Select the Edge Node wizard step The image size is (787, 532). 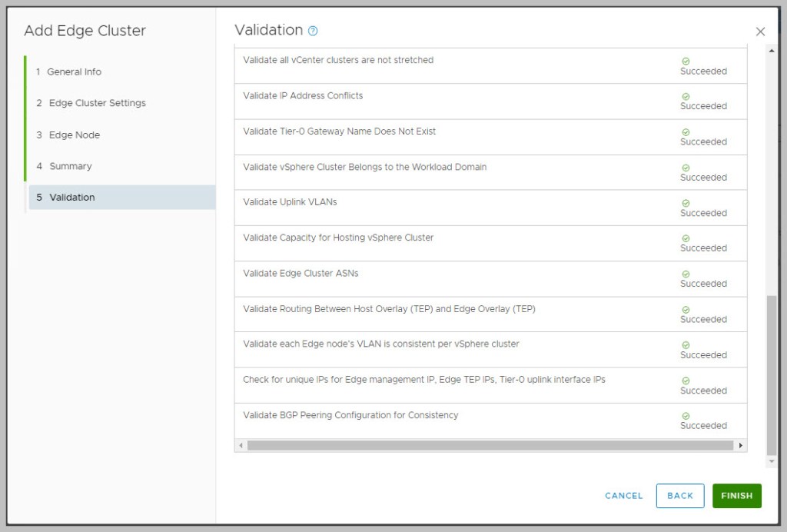pos(74,135)
